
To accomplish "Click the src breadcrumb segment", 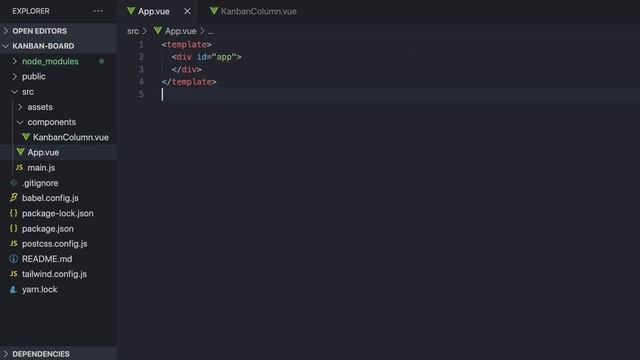I will [x=133, y=31].
